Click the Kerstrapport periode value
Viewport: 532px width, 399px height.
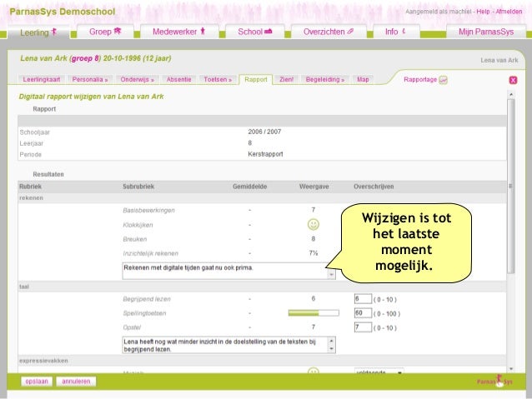[265, 154]
